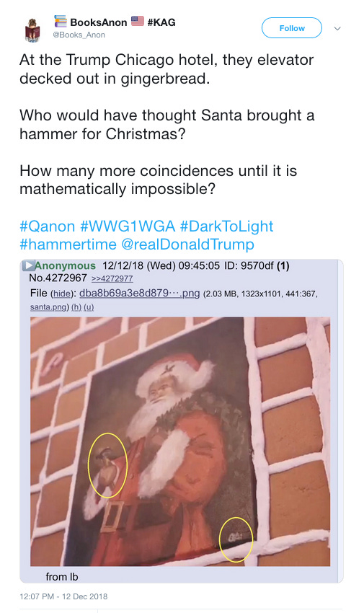This screenshot has width=364, height=613.
Task: Click the books emoji beside BooksAnon
Action: [x=60, y=22]
